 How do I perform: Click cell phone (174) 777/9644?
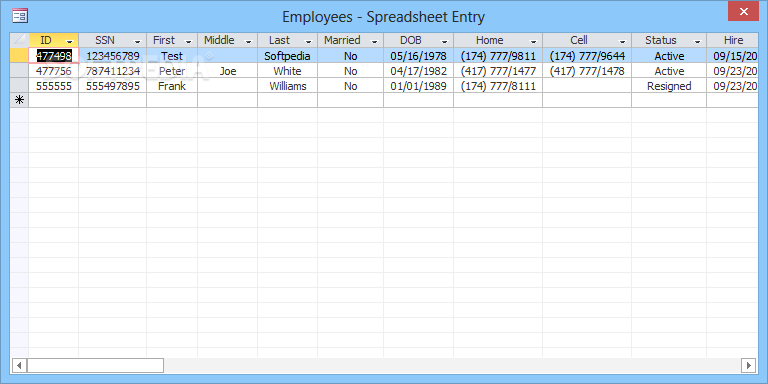click(587, 56)
